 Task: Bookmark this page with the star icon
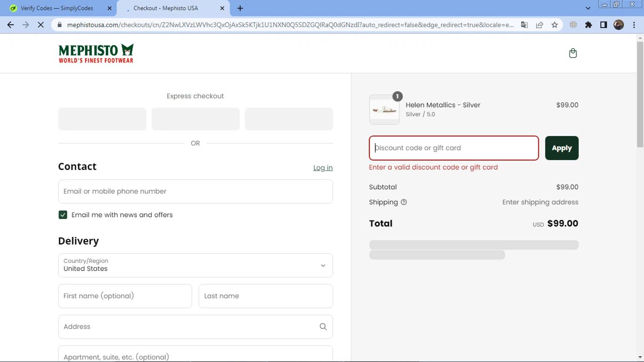coord(555,25)
